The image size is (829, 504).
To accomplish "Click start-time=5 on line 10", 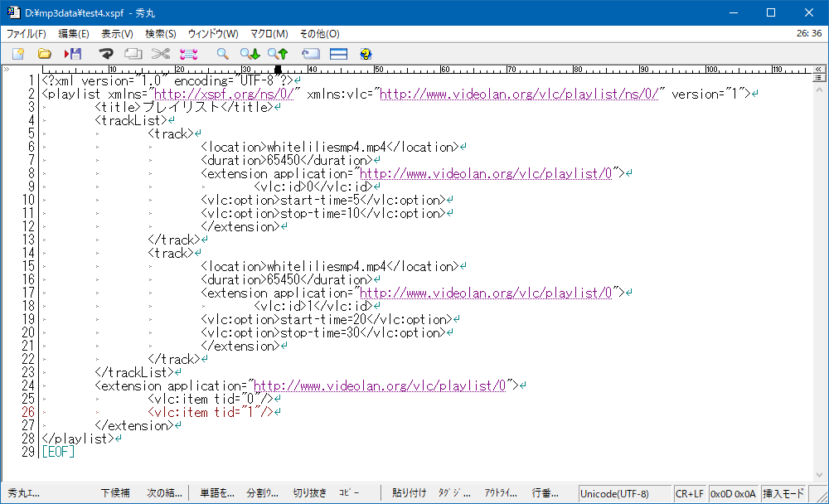I will (320, 200).
